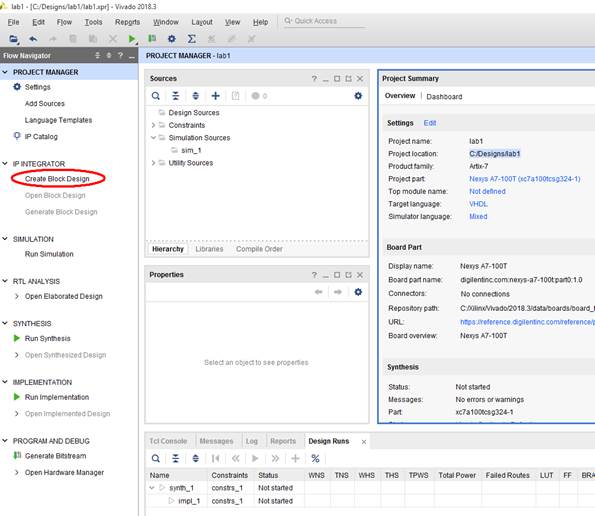
Task: Open Sources panel help question mark
Action: pos(314,79)
